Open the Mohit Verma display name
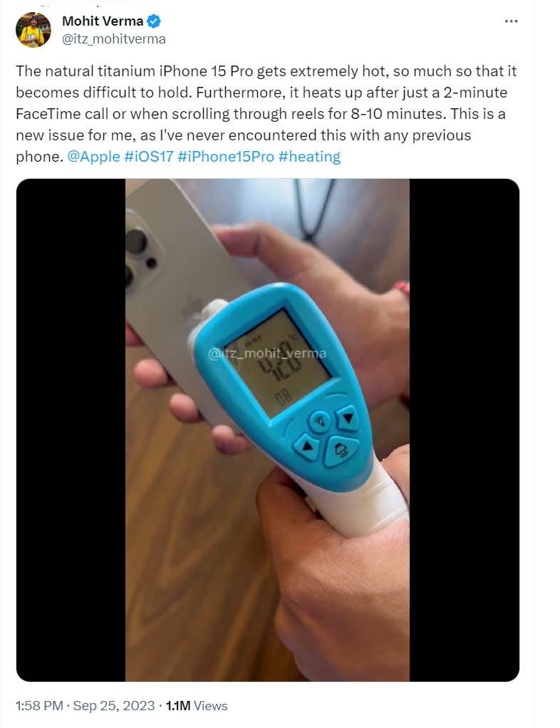 tap(103, 21)
